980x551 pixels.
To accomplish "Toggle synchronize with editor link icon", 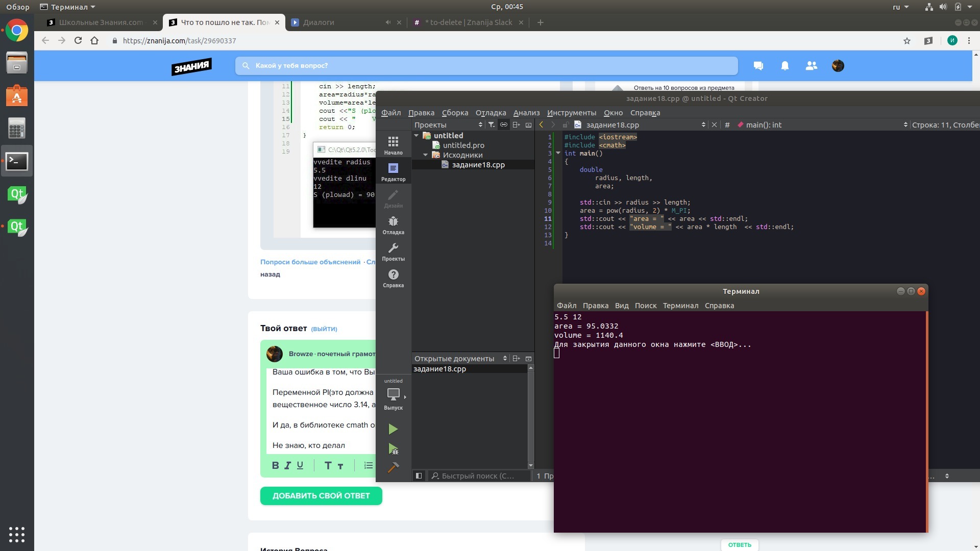I will tap(504, 125).
